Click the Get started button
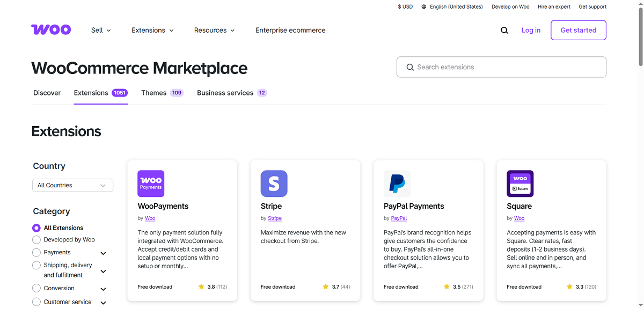 click(x=579, y=30)
